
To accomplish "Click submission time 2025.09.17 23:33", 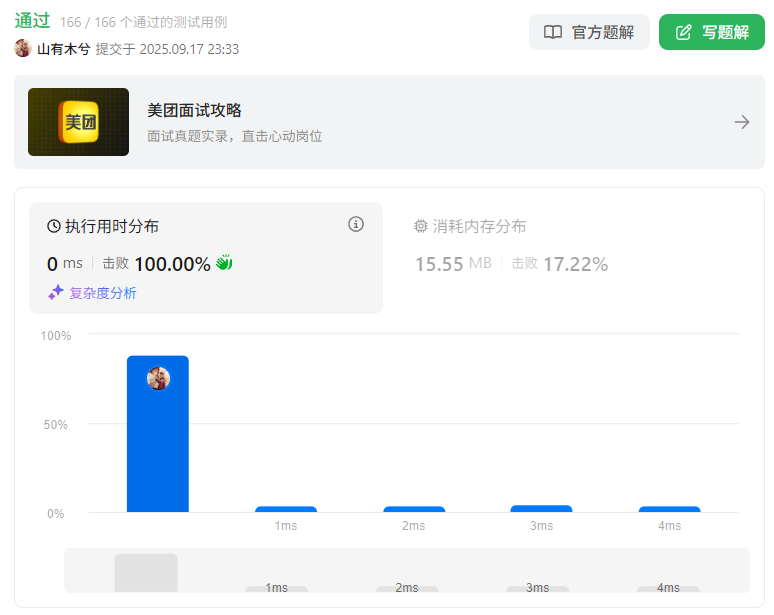I will coord(189,49).
